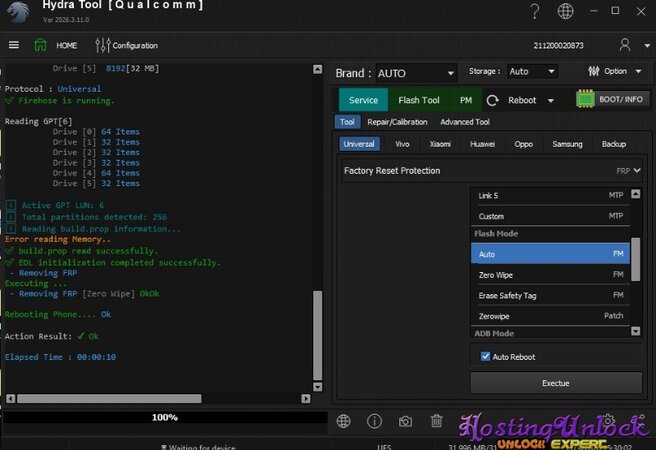656x450 pixels.
Task: Select the Xiaomi brand tab
Action: [x=440, y=144]
